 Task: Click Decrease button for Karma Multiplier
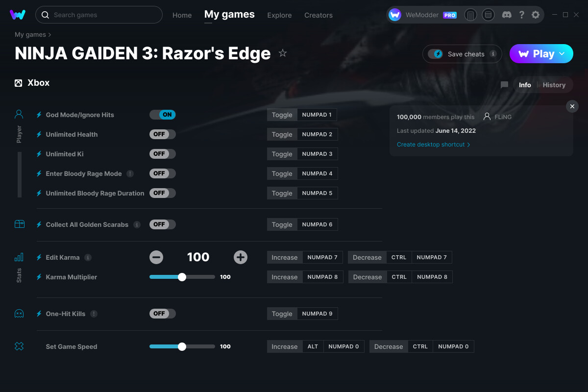[x=367, y=277]
